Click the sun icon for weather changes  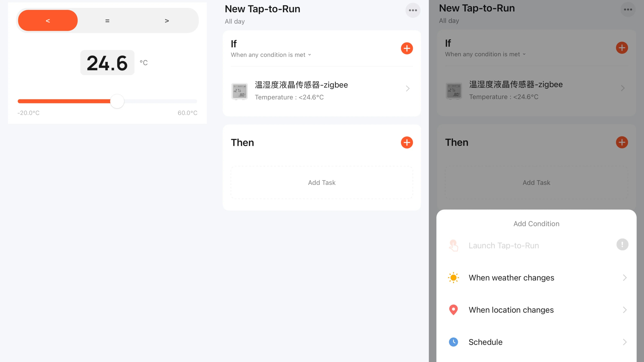point(453,278)
